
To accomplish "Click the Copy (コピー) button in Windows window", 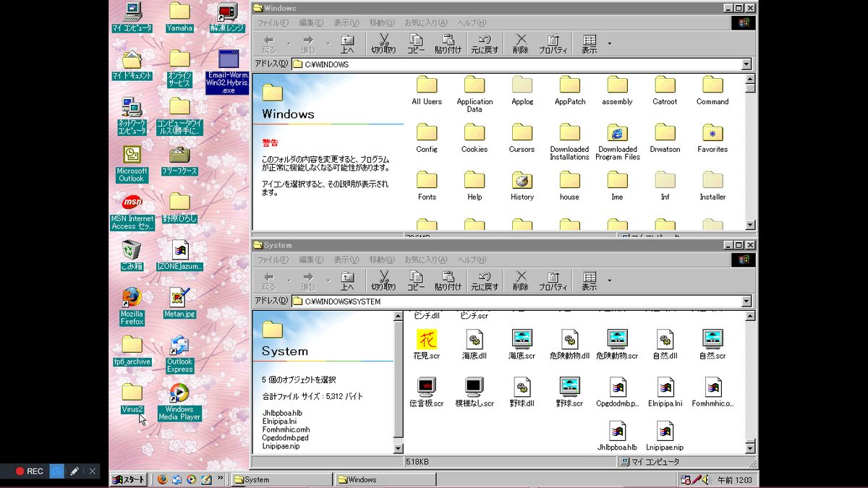I will point(416,43).
